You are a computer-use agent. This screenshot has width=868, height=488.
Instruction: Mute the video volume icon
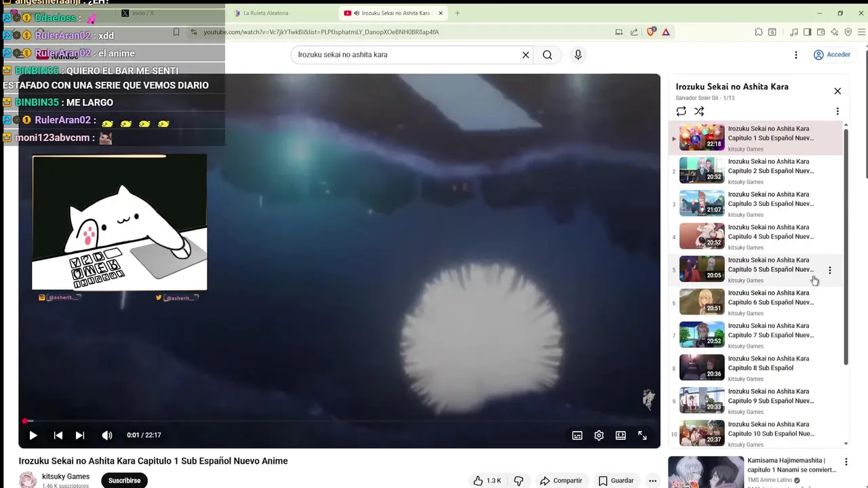pyautogui.click(x=107, y=435)
